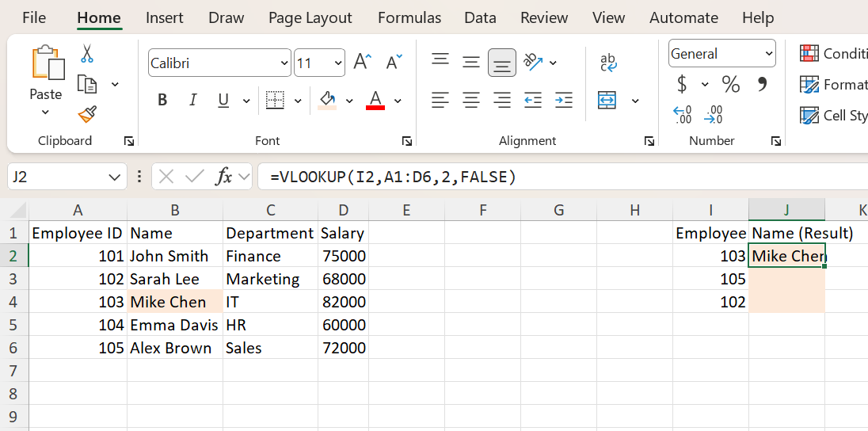Decrease indent
Viewport: 868px width, 431px height.
click(x=532, y=101)
